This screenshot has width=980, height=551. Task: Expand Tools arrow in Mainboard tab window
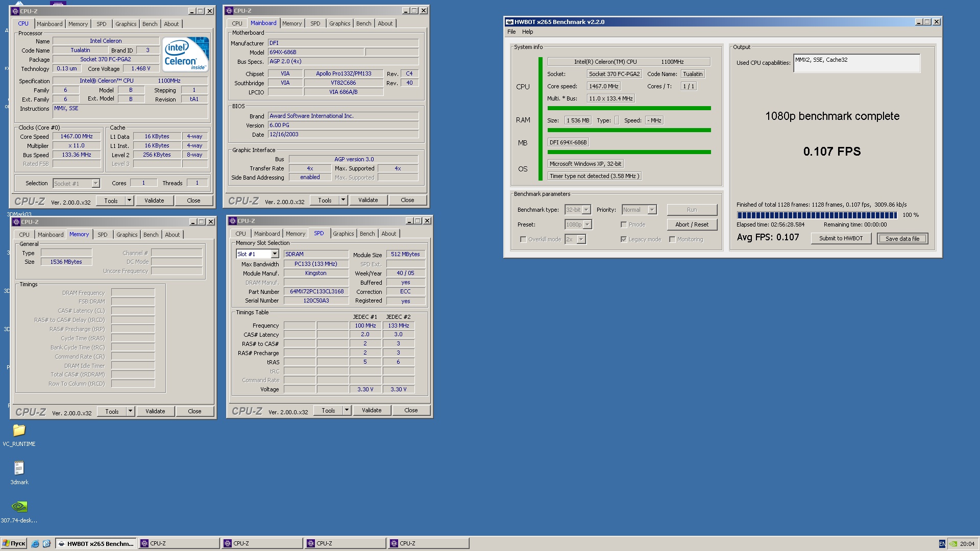344,200
